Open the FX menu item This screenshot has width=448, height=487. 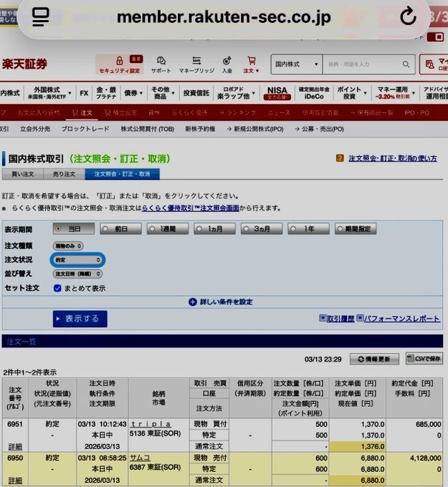(84, 93)
